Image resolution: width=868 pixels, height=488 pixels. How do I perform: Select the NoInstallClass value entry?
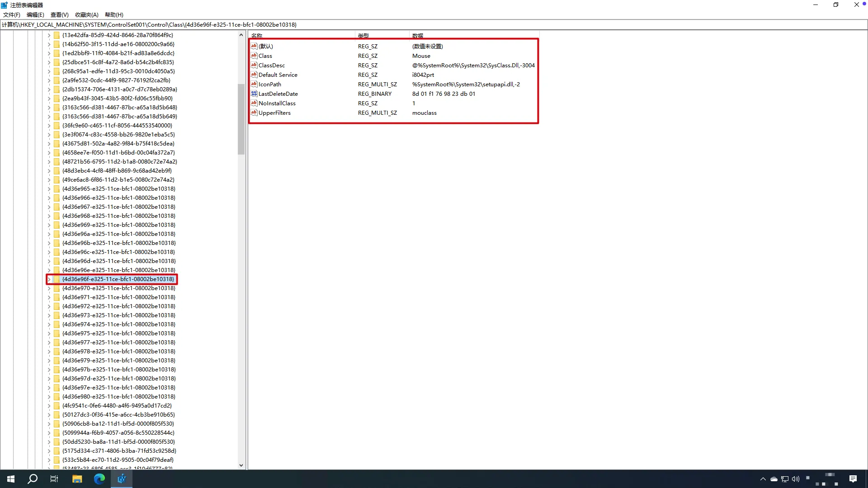(x=277, y=103)
